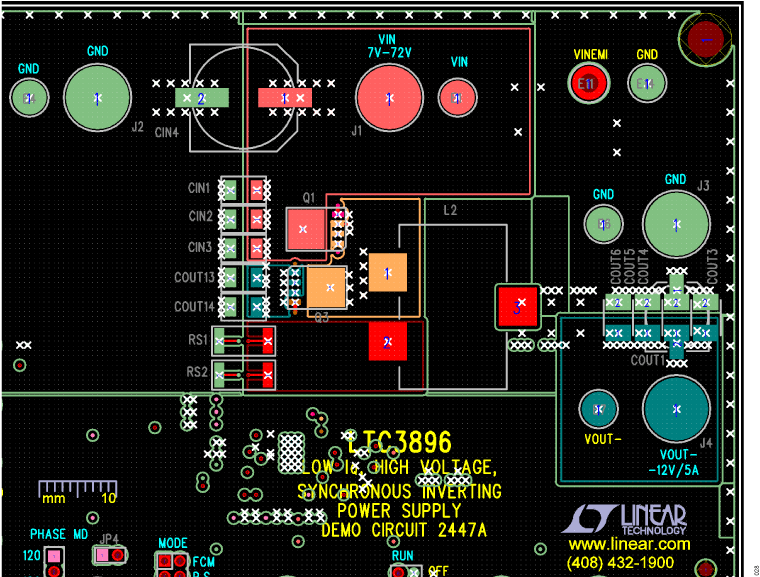Click the MODE jumper label
The image size is (760, 577).
click(173, 543)
